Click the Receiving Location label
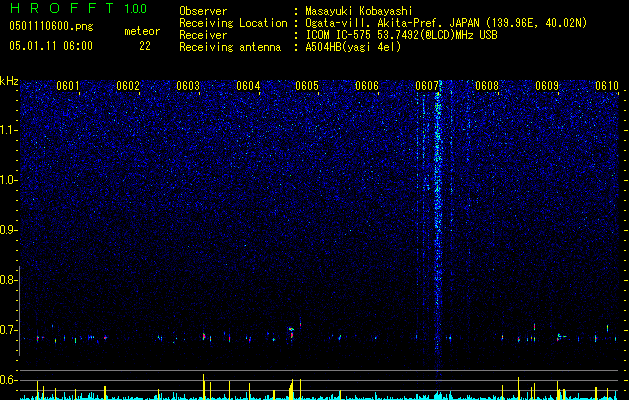629x400 pixels. pyautogui.click(x=233, y=23)
